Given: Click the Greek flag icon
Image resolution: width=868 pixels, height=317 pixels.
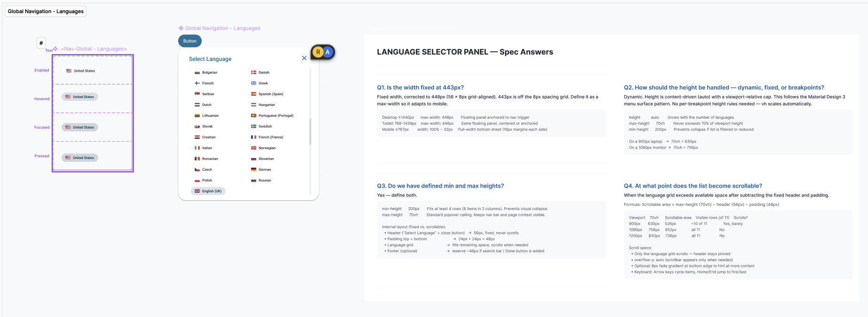Looking at the screenshot, I should pos(253,83).
